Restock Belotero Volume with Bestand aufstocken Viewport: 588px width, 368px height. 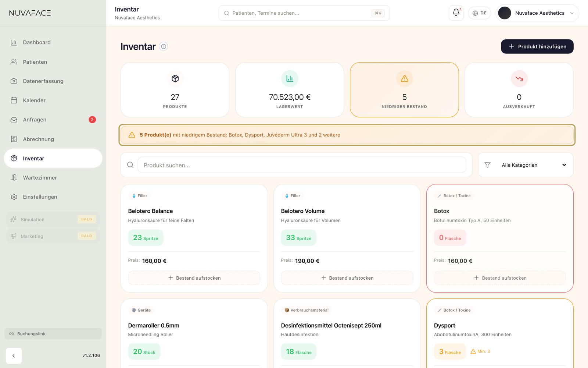[347, 278]
